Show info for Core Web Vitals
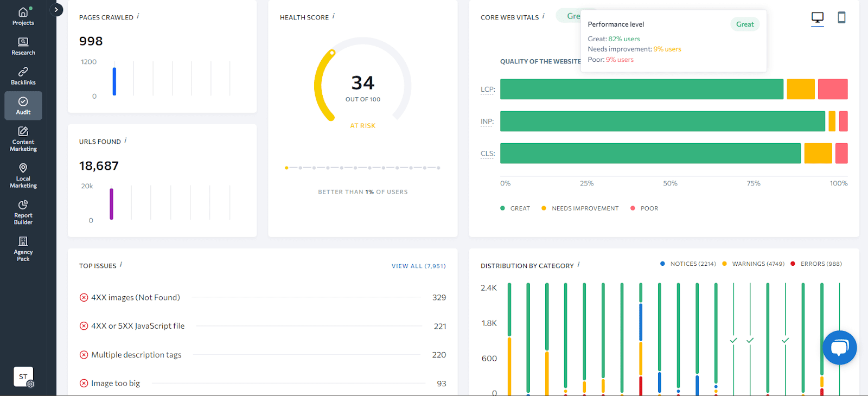Viewport: 868px width, 396px height. [x=544, y=16]
